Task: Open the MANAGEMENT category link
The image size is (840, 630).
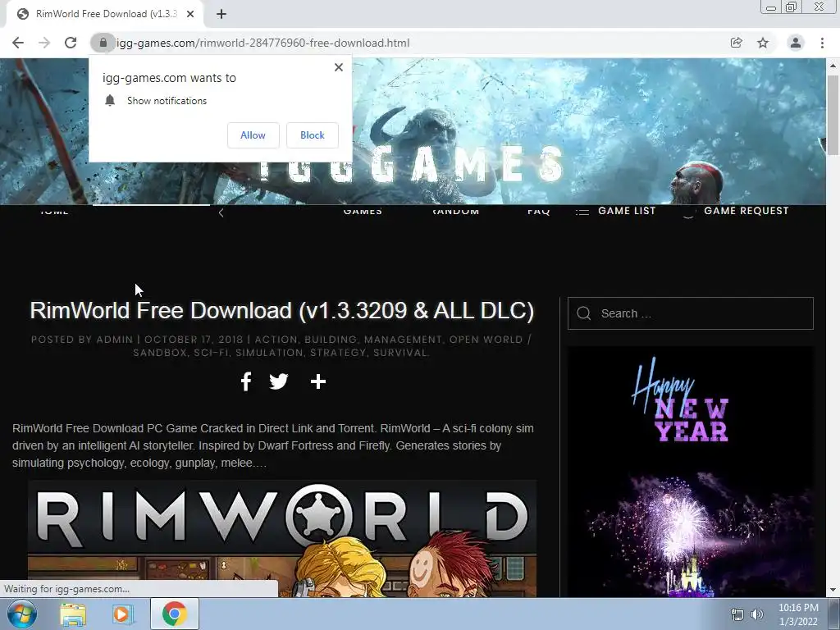Action: [404, 340]
